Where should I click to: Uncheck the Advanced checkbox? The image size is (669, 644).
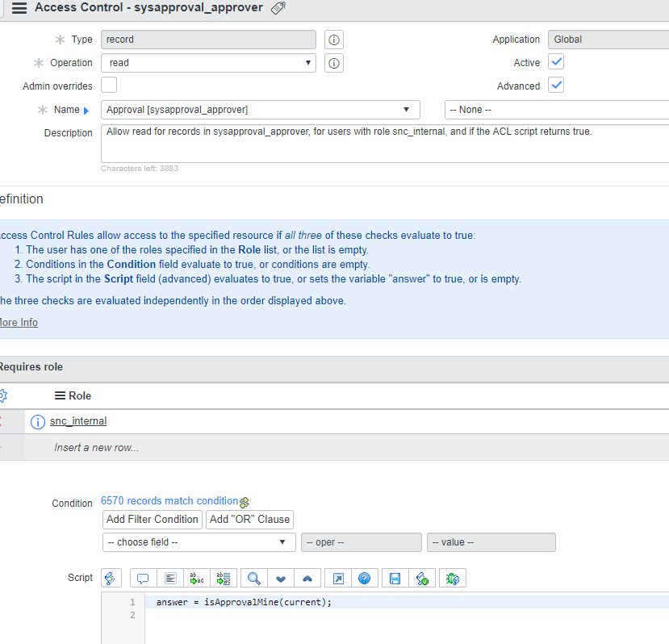(x=556, y=86)
